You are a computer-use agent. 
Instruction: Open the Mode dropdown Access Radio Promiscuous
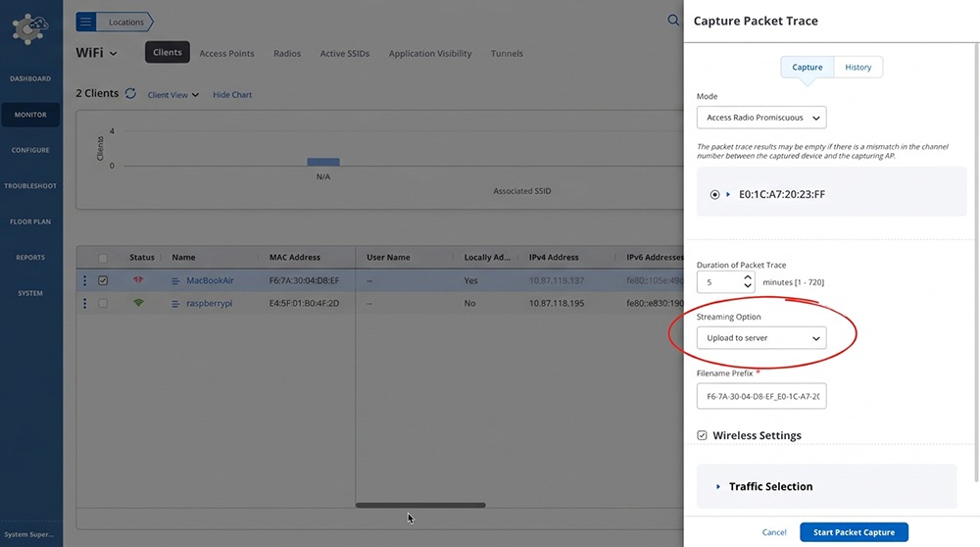pyautogui.click(x=761, y=118)
